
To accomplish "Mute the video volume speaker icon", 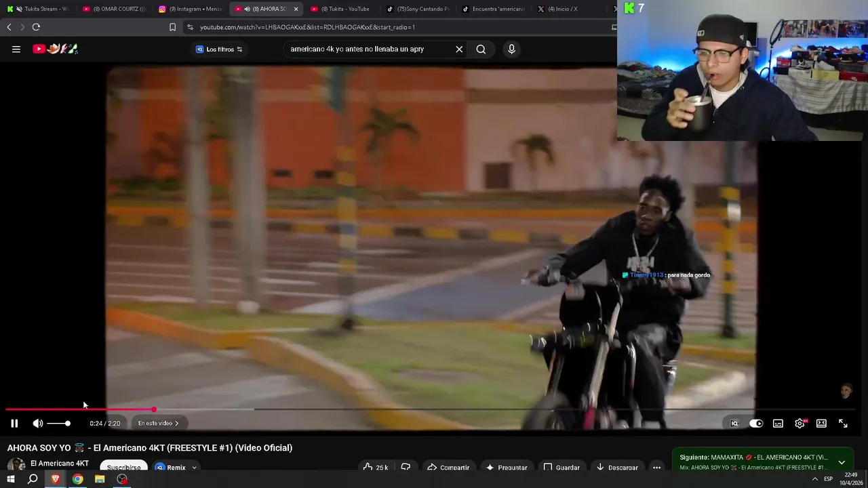I will pos(38,423).
